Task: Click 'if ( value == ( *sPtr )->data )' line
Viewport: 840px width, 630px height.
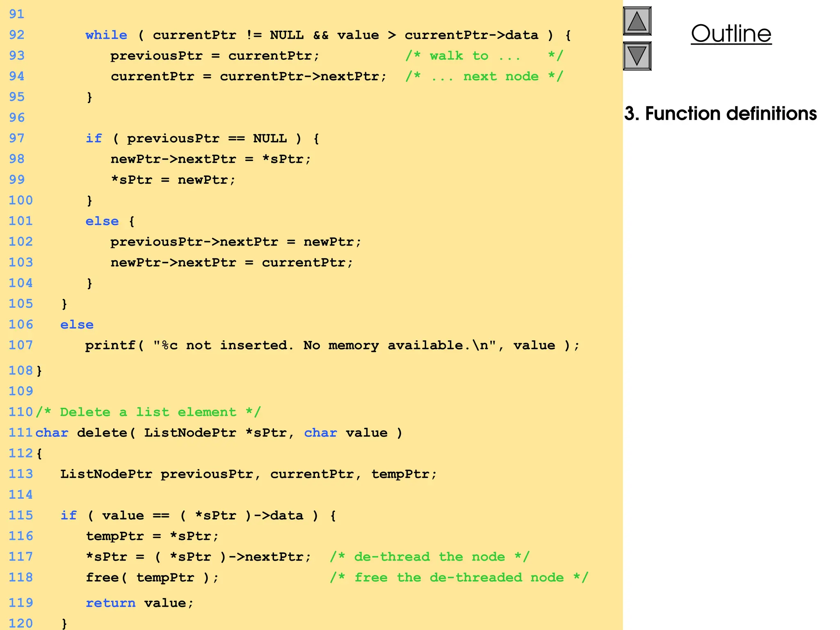Action: (x=198, y=516)
